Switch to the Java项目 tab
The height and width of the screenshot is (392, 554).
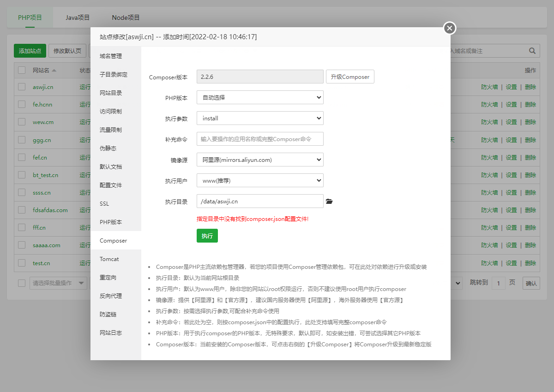point(78,18)
